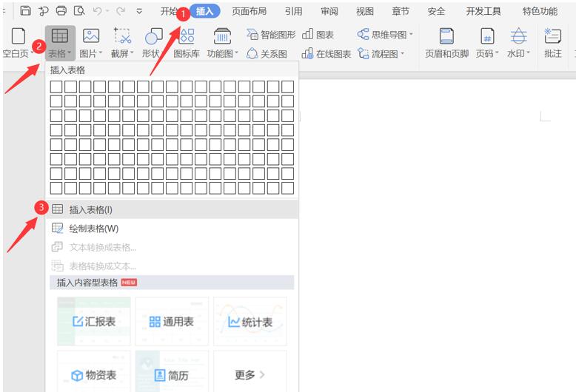Open the 开发工具 tab
The height and width of the screenshot is (392, 576).
pos(483,11)
